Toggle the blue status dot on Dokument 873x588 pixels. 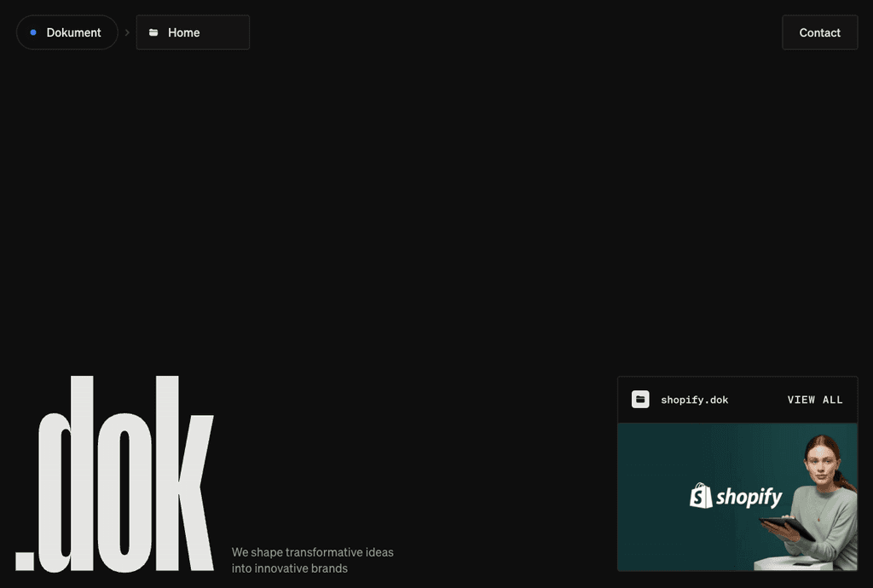point(33,32)
